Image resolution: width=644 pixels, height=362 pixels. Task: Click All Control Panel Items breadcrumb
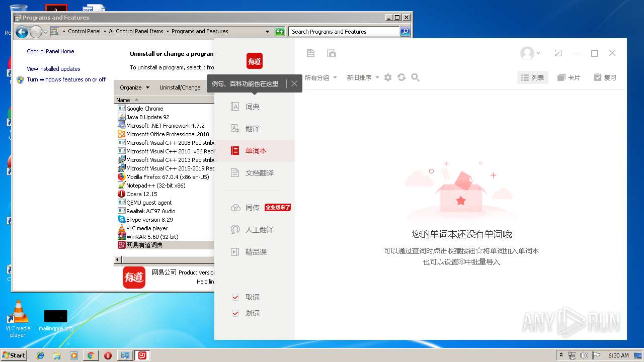coord(136,31)
